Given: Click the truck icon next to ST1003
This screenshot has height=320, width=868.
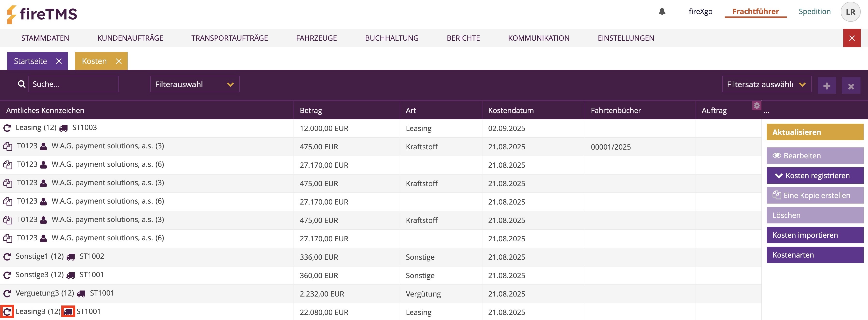Looking at the screenshot, I should 63,128.
